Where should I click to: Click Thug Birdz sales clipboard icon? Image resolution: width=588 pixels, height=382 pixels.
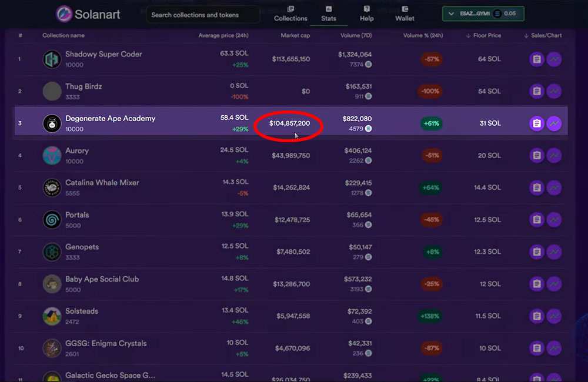(x=536, y=91)
